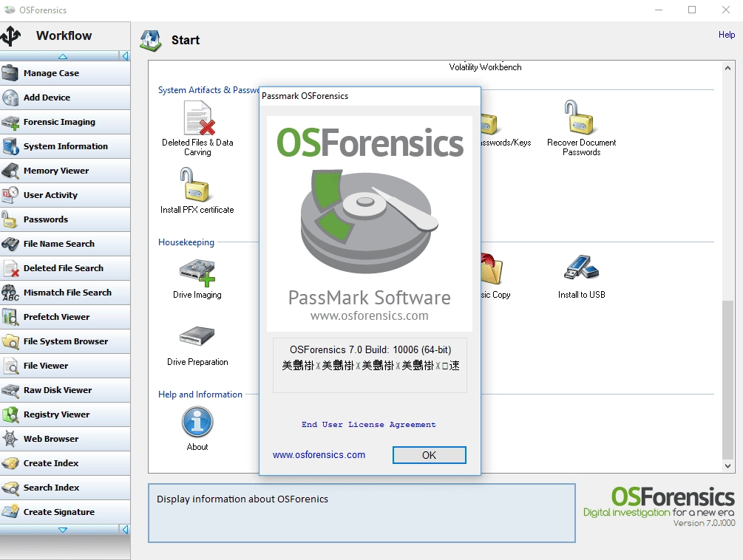This screenshot has width=743, height=560.
Task: Select Passwords in Workflow sidebar
Action: coord(65,219)
